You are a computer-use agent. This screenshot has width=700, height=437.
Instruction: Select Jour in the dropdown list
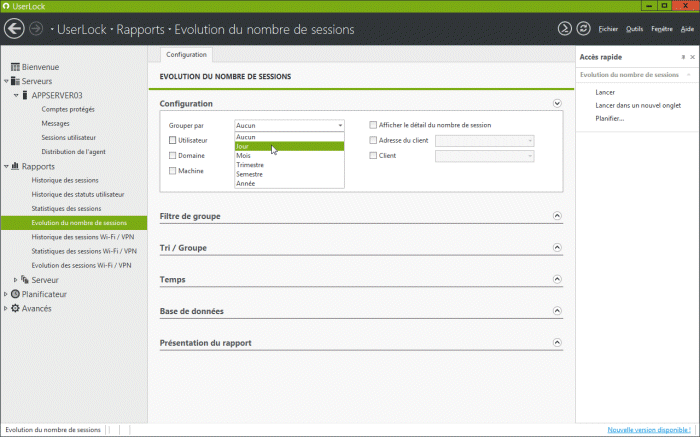[x=289, y=146]
